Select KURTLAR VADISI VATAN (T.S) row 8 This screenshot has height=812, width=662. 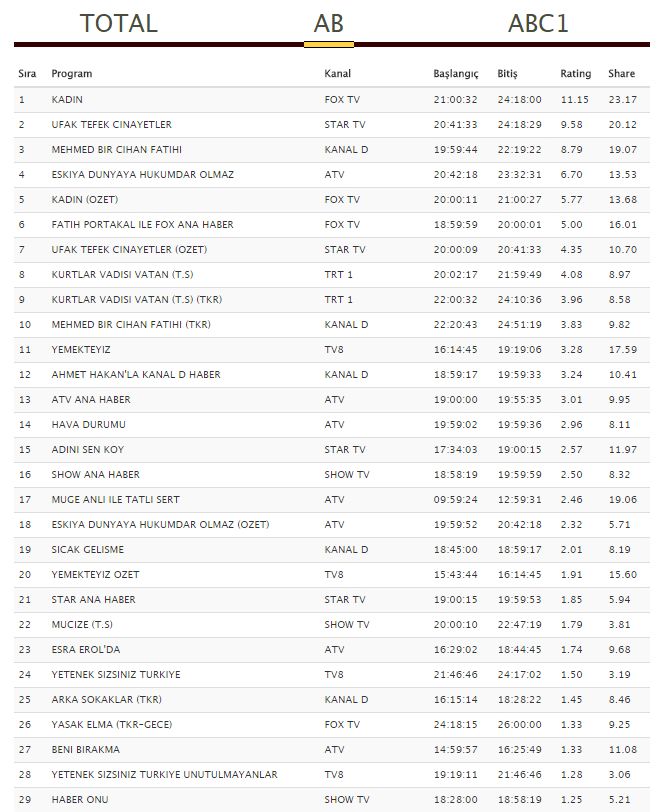122,274
